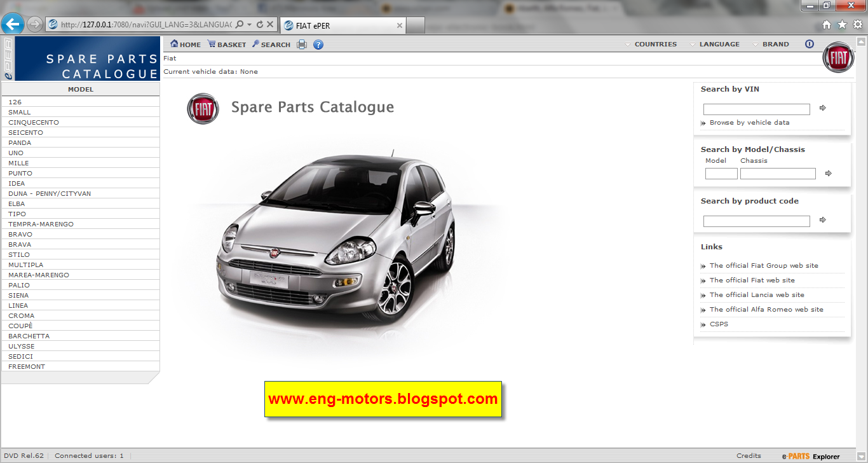Select the SEICENTO model
Viewport: 868px width, 463px height.
click(x=80, y=132)
